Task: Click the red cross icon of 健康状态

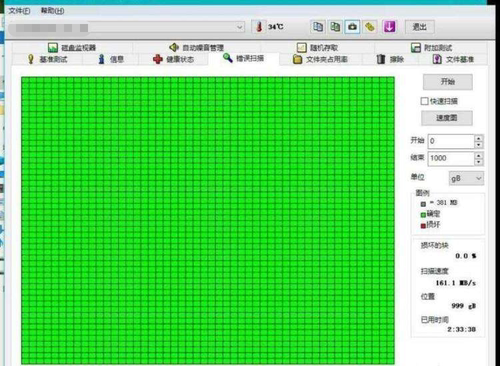Action: pos(158,59)
